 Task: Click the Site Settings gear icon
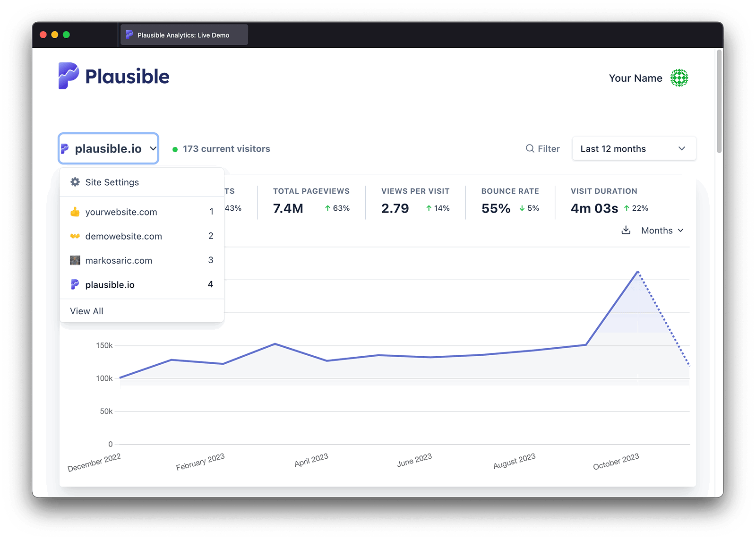[75, 182]
